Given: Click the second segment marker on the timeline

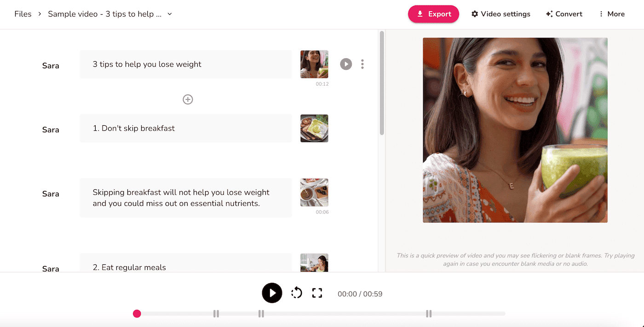Looking at the screenshot, I should click(x=261, y=314).
